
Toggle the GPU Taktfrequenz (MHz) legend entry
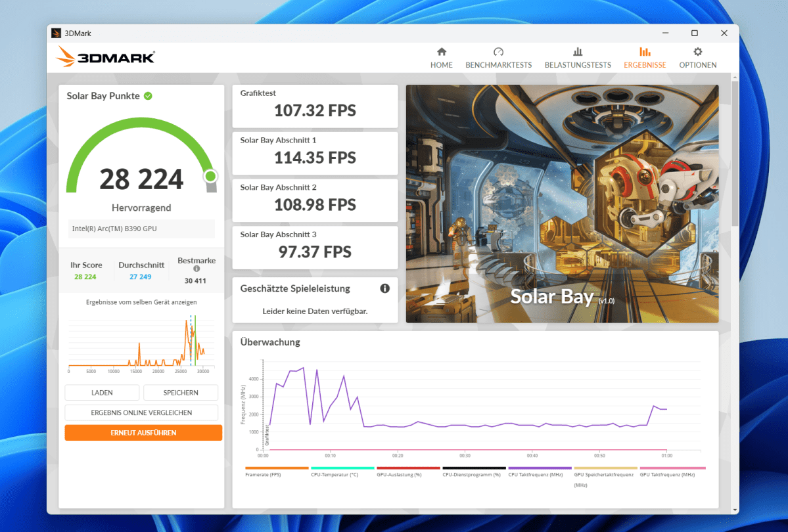(x=672, y=472)
